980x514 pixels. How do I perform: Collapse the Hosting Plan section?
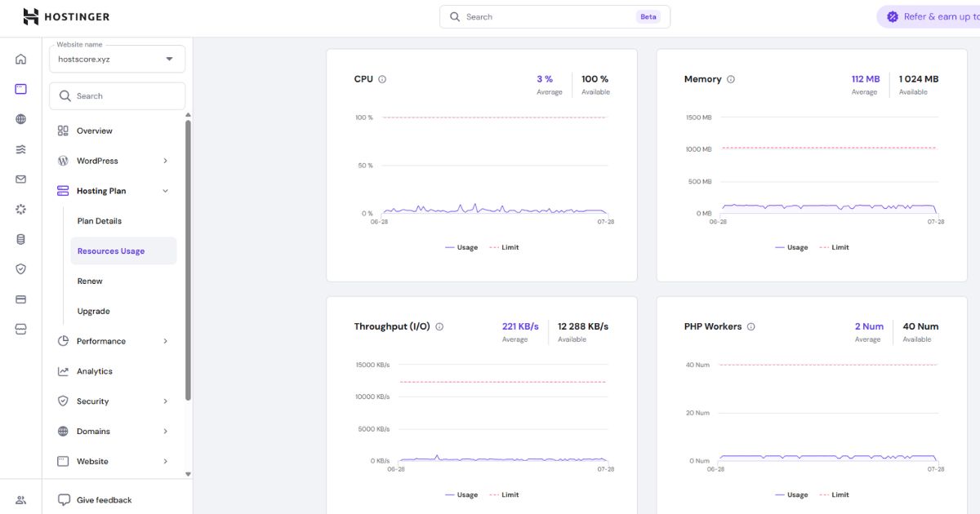point(114,191)
